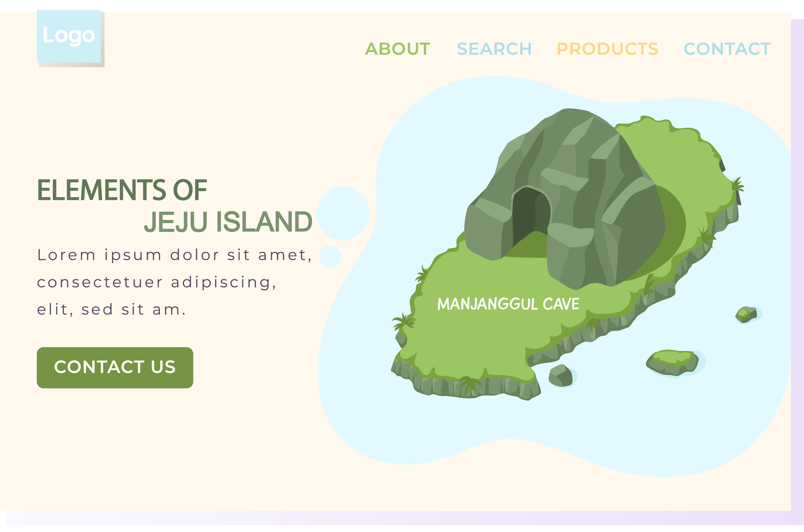The image size is (804, 532).
Task: Open the SEARCH menu item
Action: point(494,49)
